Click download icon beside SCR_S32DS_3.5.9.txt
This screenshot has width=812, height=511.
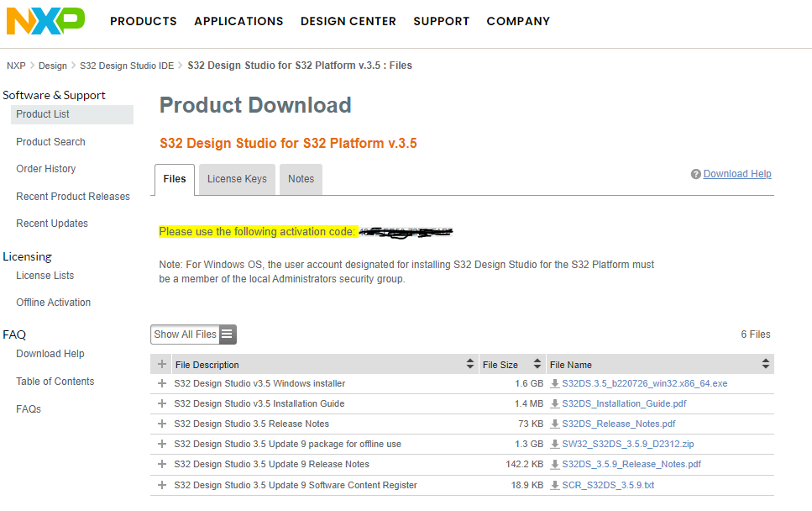[555, 485]
